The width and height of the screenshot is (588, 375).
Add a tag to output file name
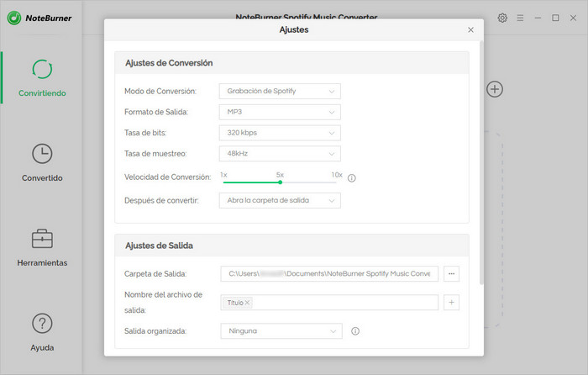tap(452, 302)
